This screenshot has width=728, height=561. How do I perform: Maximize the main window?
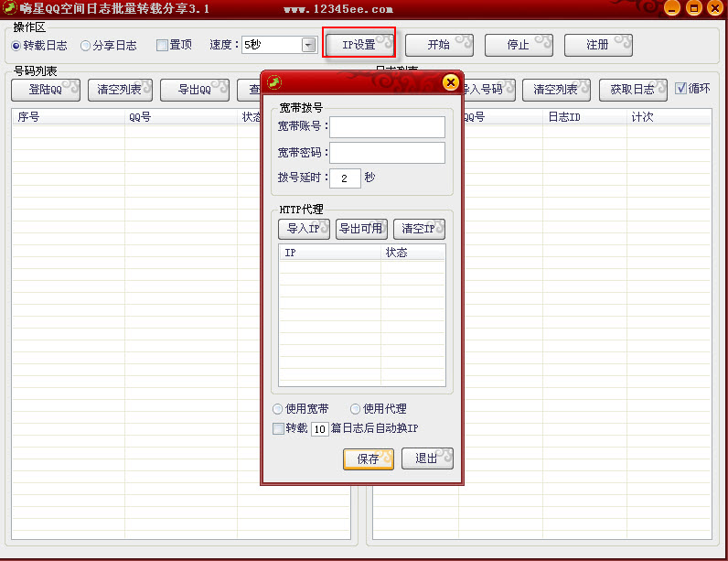693,8
